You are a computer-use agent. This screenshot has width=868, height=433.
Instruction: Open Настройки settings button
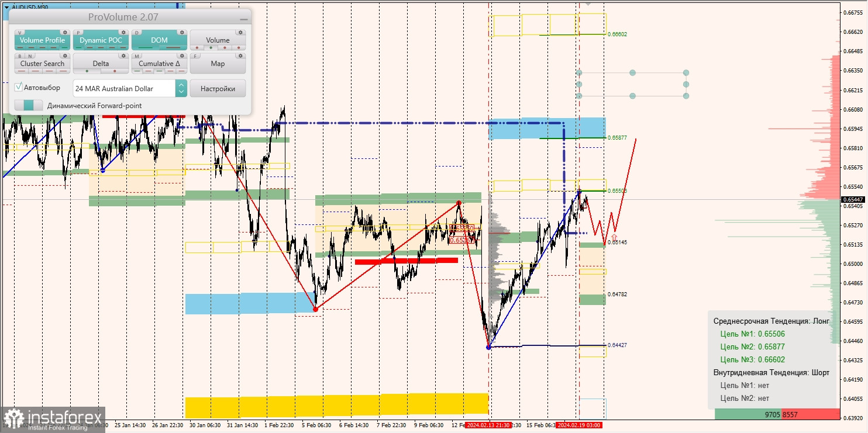tap(218, 88)
